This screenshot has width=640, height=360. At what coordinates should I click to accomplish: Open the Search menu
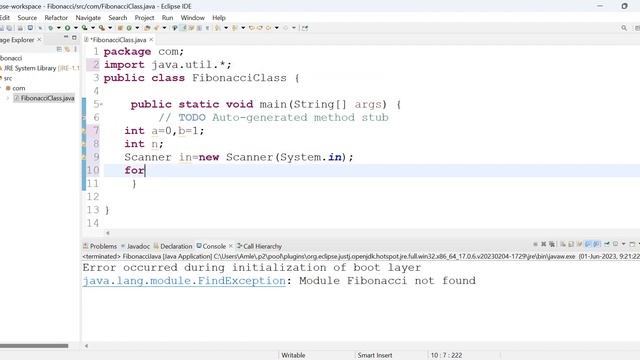118,18
